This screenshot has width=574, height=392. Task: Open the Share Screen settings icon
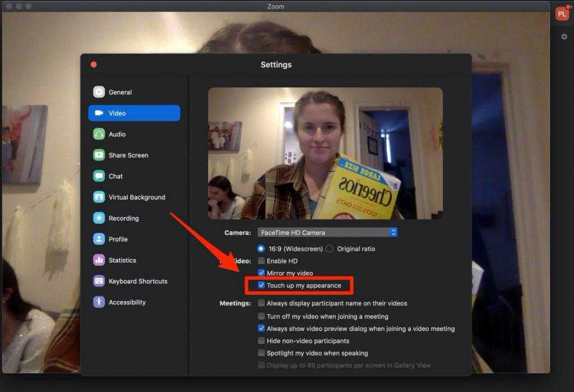(99, 155)
